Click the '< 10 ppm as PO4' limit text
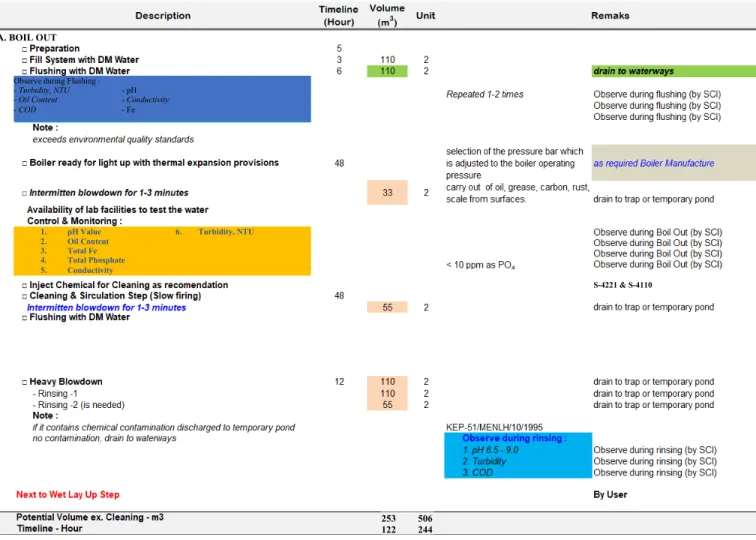The width and height of the screenshot is (756, 540). tap(480, 265)
